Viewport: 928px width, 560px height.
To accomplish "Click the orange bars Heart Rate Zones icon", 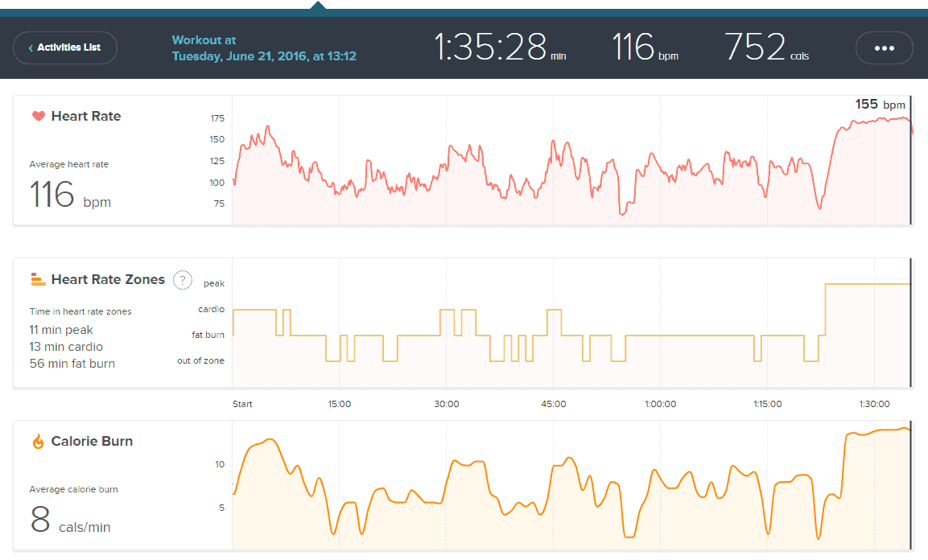I will [x=38, y=280].
